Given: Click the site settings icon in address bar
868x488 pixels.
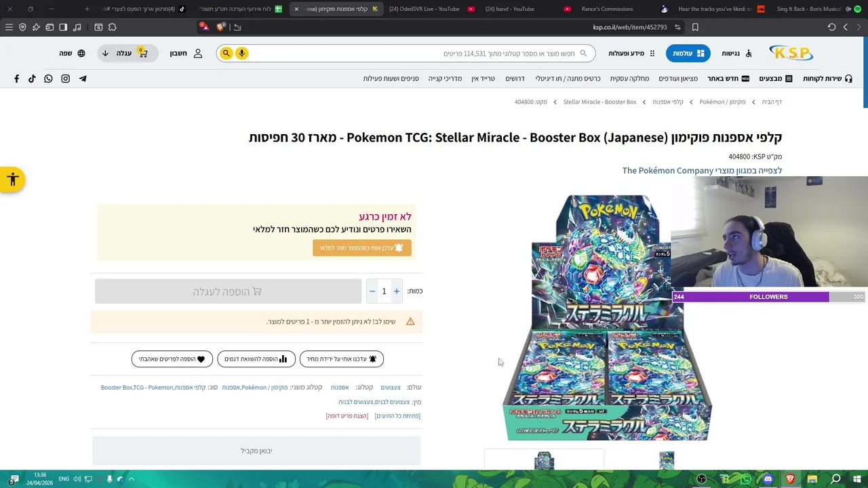Looking at the screenshot, I should [677, 27].
